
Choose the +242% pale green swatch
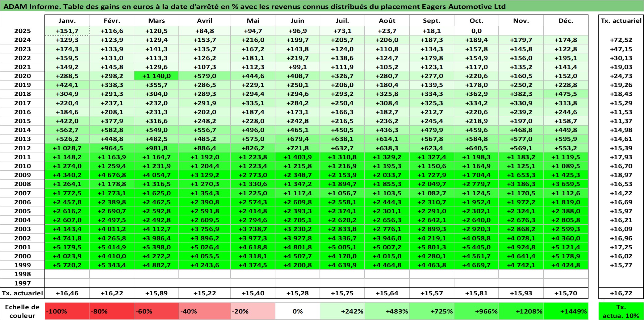(342, 311)
